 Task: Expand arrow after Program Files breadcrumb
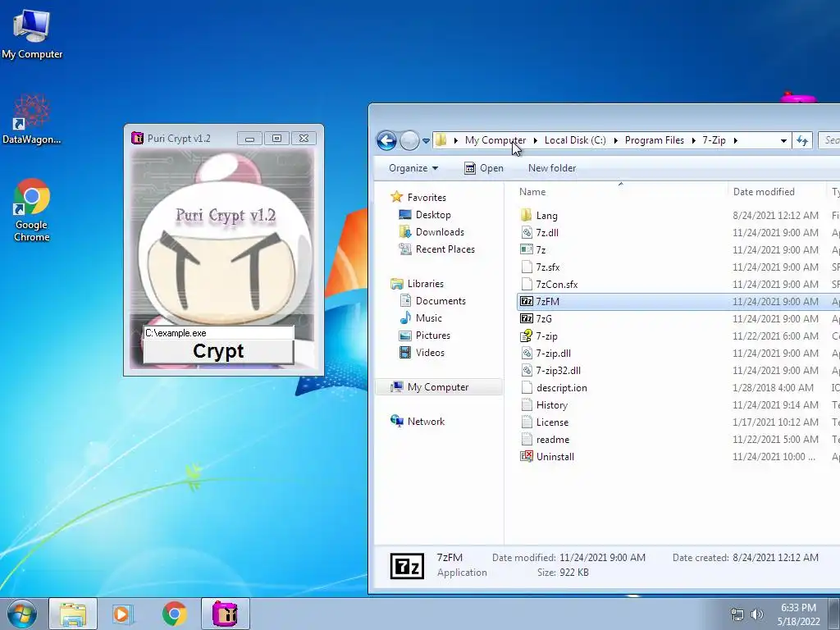click(x=694, y=140)
